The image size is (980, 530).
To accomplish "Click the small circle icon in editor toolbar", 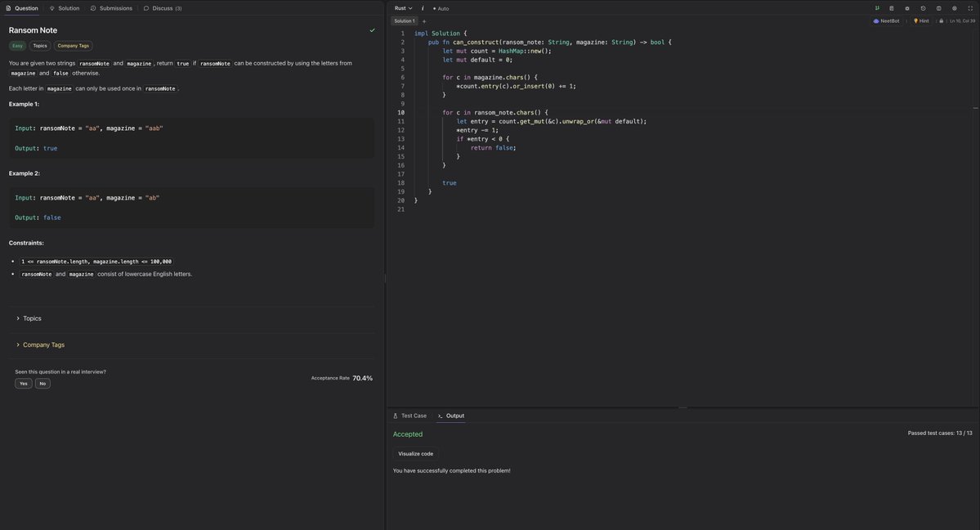I will pyautogui.click(x=907, y=8).
